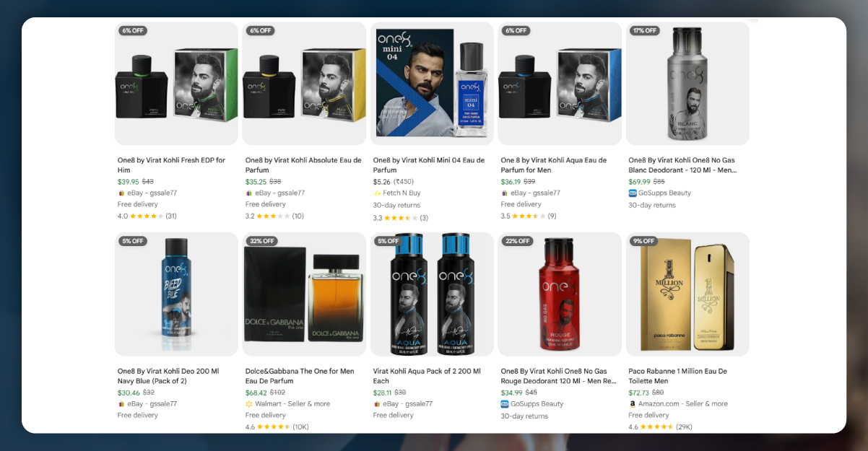This screenshot has width=868, height=451.
Task: Click Fetch N Buy seller icon
Action: 377,193
